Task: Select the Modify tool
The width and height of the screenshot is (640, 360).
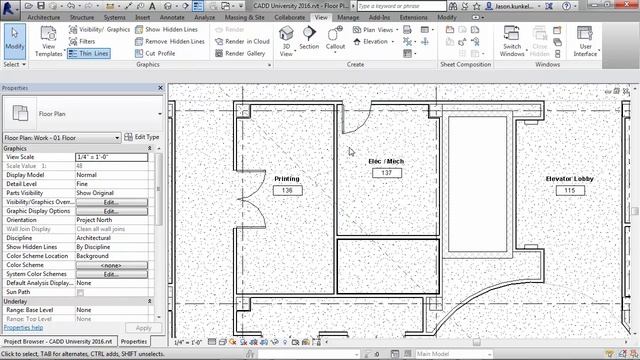Action: [x=15, y=41]
